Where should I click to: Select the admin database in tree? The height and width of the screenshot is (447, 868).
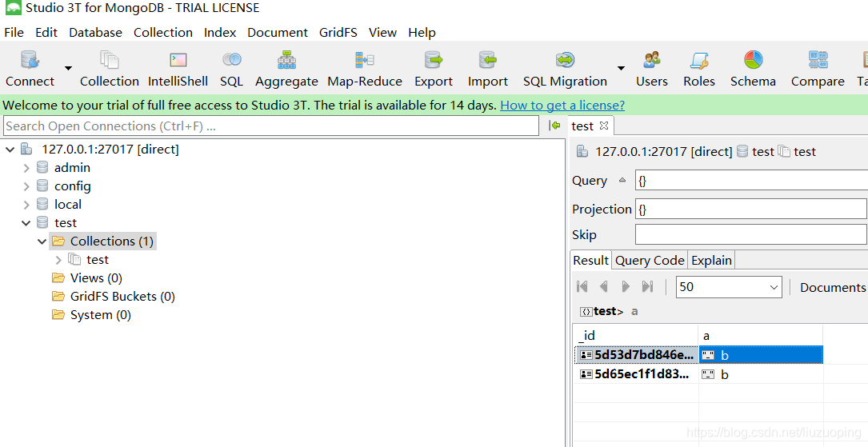point(72,168)
